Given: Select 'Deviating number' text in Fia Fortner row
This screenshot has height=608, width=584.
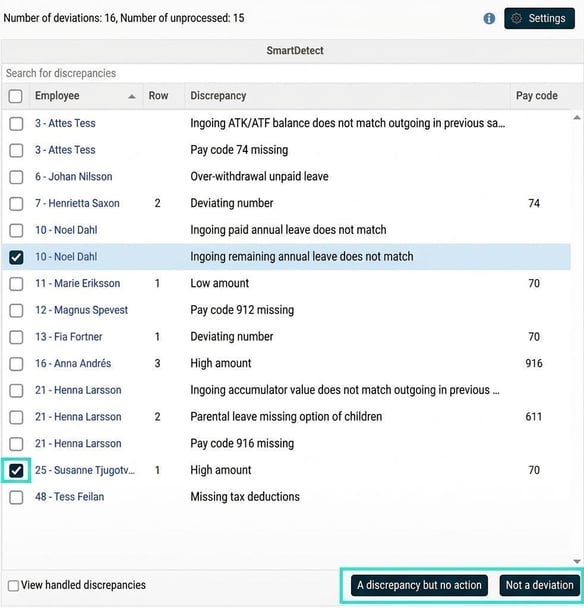Looking at the screenshot, I should tap(232, 337).
